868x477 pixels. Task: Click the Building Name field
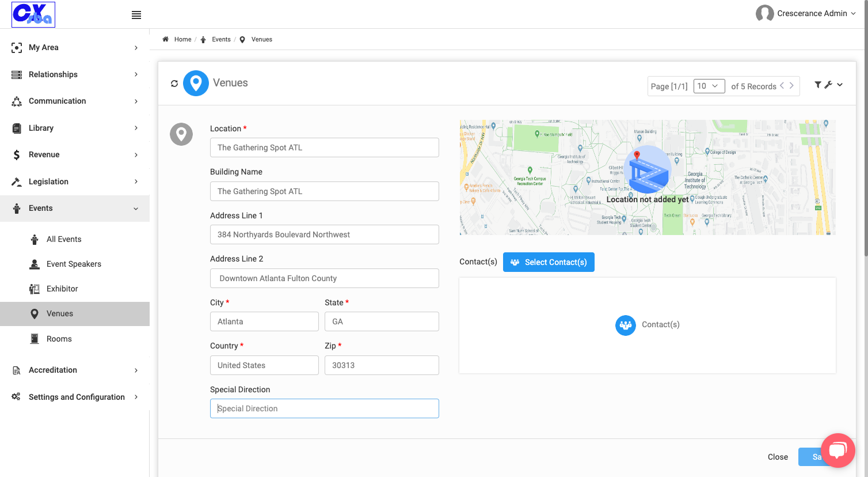(325, 191)
